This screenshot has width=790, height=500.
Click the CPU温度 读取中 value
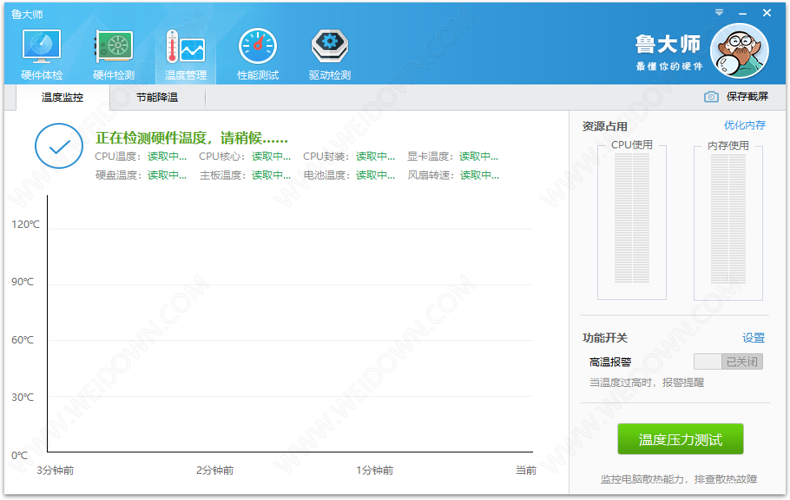(x=167, y=157)
